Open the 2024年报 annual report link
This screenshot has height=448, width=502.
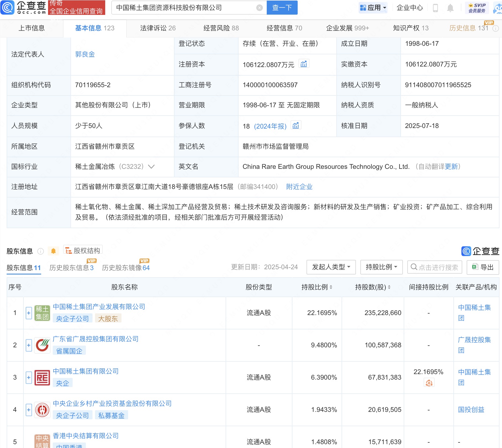pos(270,126)
